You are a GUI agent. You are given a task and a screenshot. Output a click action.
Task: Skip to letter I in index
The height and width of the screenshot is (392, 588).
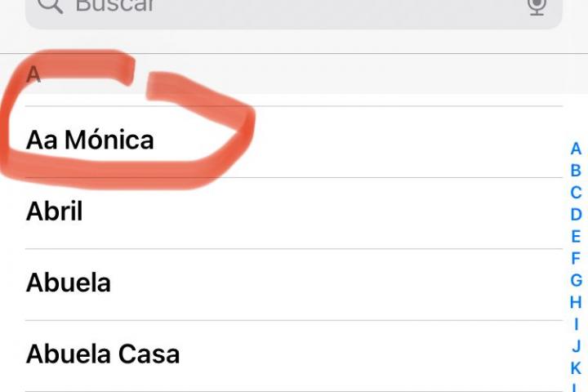(x=576, y=324)
